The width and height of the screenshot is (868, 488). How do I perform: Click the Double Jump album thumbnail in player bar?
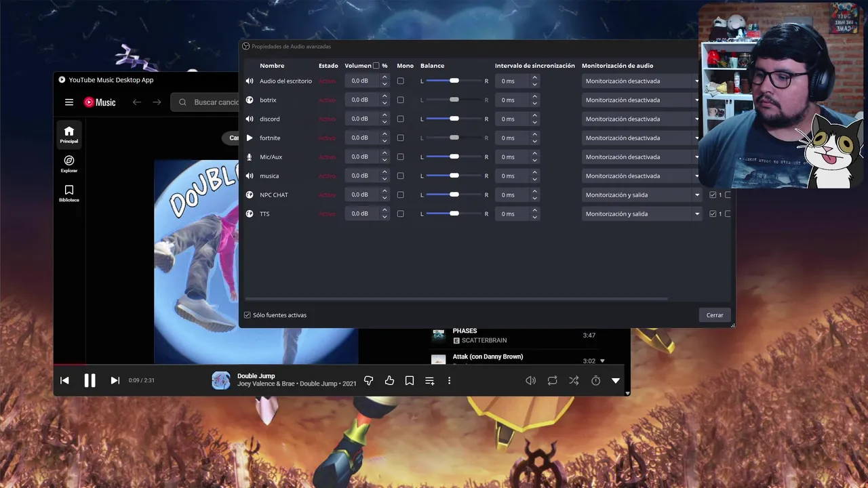(x=221, y=381)
